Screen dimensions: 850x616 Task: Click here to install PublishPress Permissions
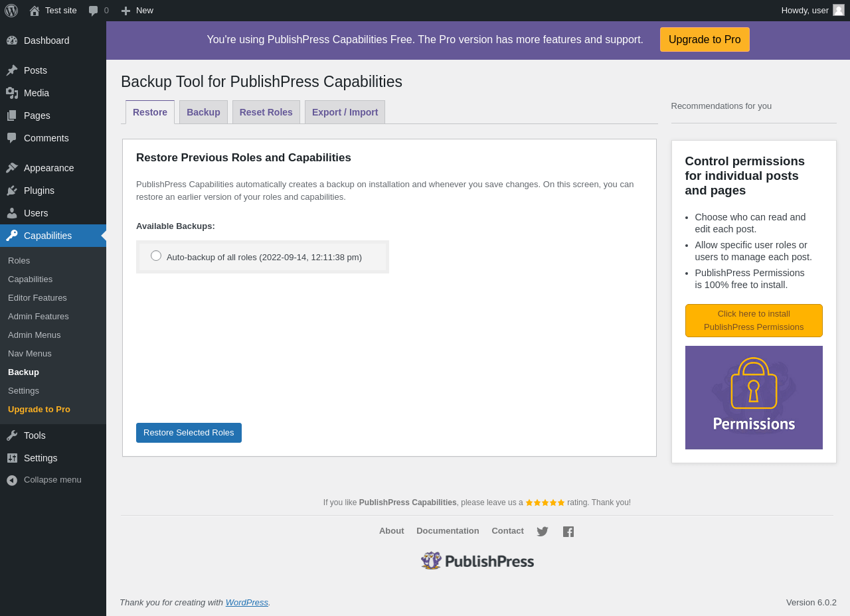tap(754, 321)
